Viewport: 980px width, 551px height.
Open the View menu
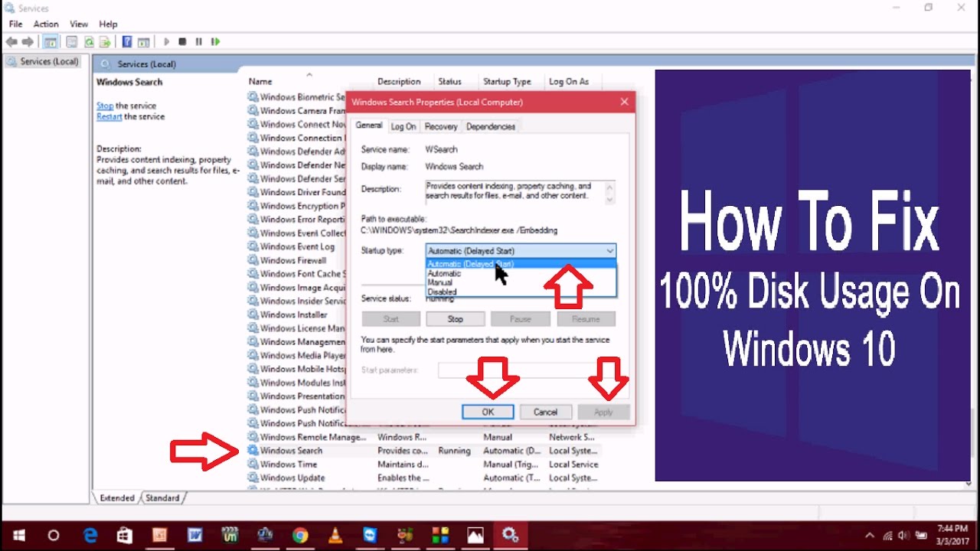[80, 24]
